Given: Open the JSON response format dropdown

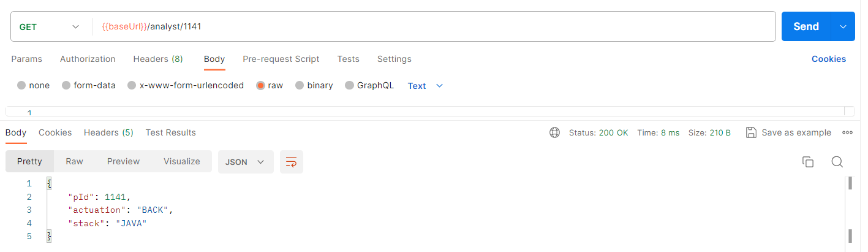Looking at the screenshot, I should coord(246,162).
